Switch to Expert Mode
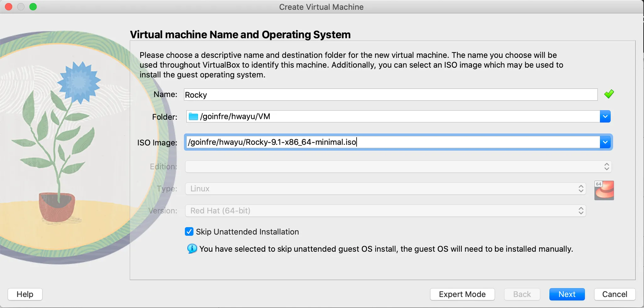 coord(462,294)
